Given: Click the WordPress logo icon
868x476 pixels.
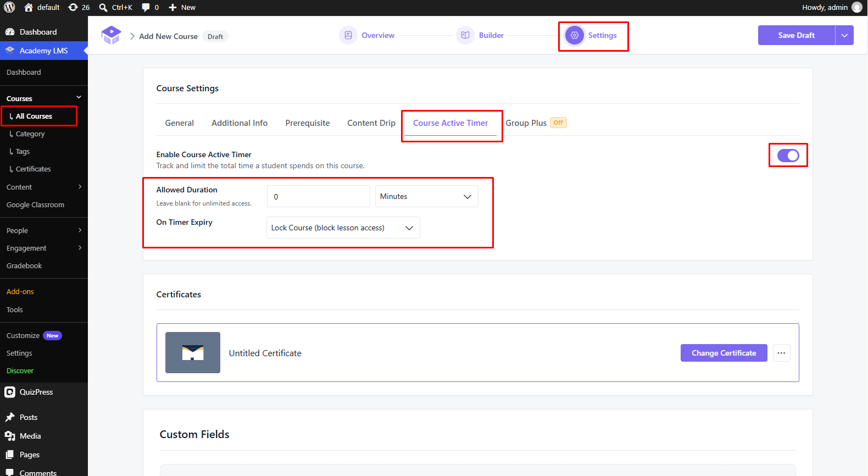Looking at the screenshot, I should [x=9, y=7].
